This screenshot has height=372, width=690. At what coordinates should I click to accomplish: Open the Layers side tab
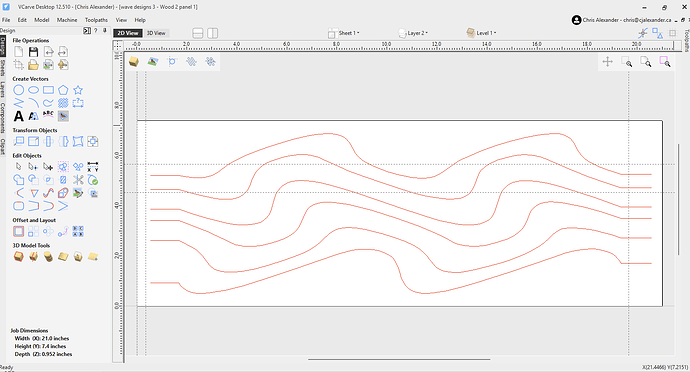click(x=3, y=89)
